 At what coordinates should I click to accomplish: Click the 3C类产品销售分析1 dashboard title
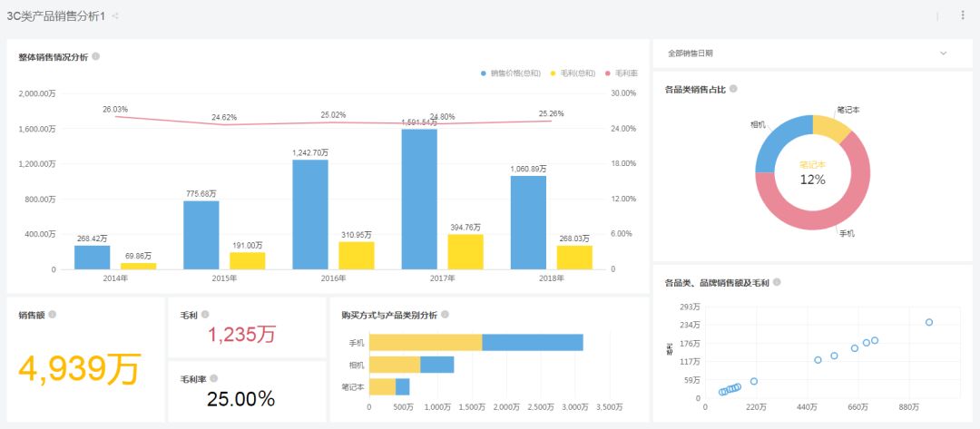(55, 17)
